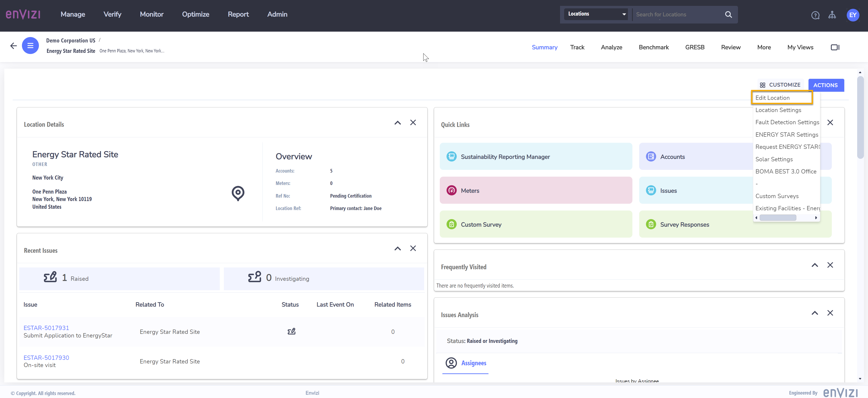
Task: Open the Locations search scope dropdown
Action: click(596, 14)
